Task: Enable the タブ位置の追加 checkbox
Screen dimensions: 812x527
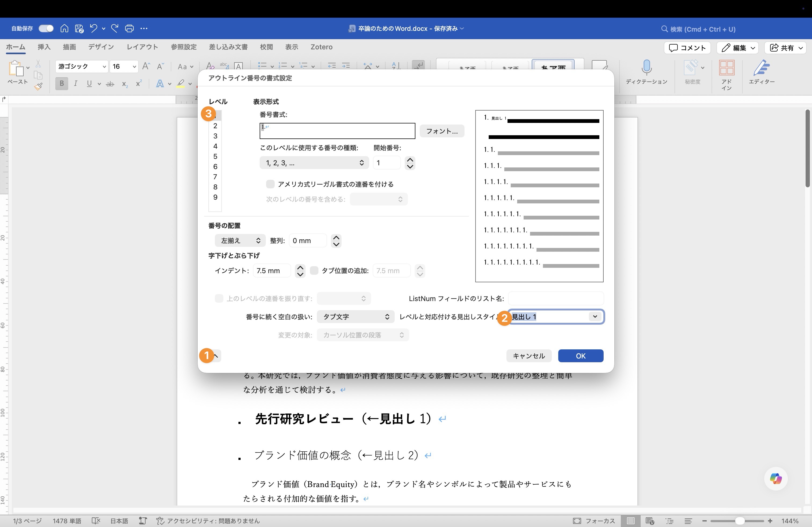Action: point(314,270)
